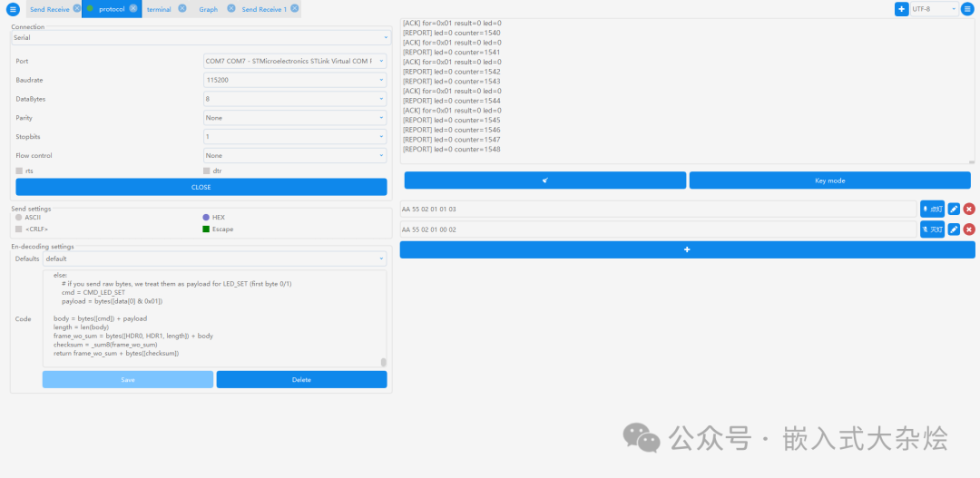The width and height of the screenshot is (980, 478).
Task: Add a new tab with plus icon
Action: tap(901, 9)
